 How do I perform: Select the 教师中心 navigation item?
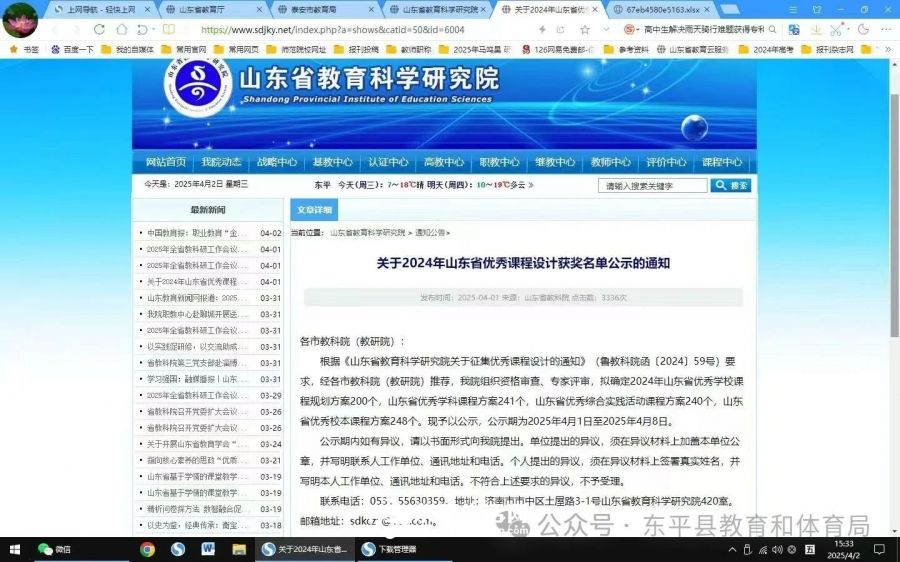pos(610,162)
